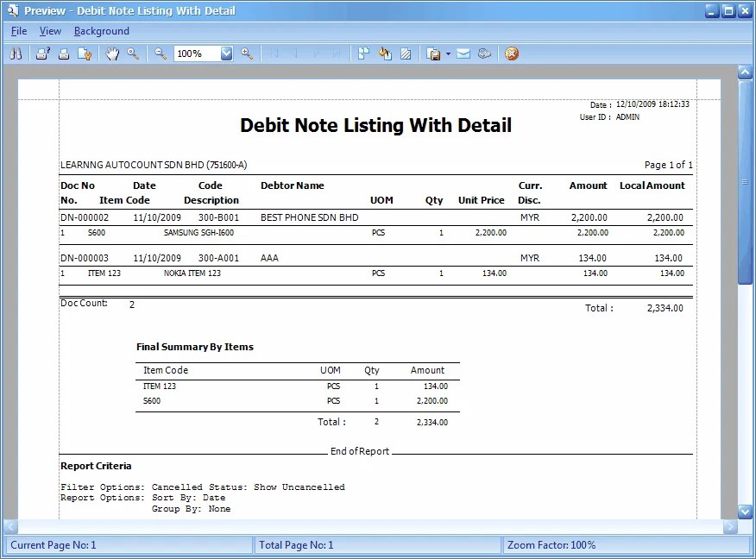
Task: Select the Zoom In magnifier icon
Action: pyautogui.click(x=246, y=53)
